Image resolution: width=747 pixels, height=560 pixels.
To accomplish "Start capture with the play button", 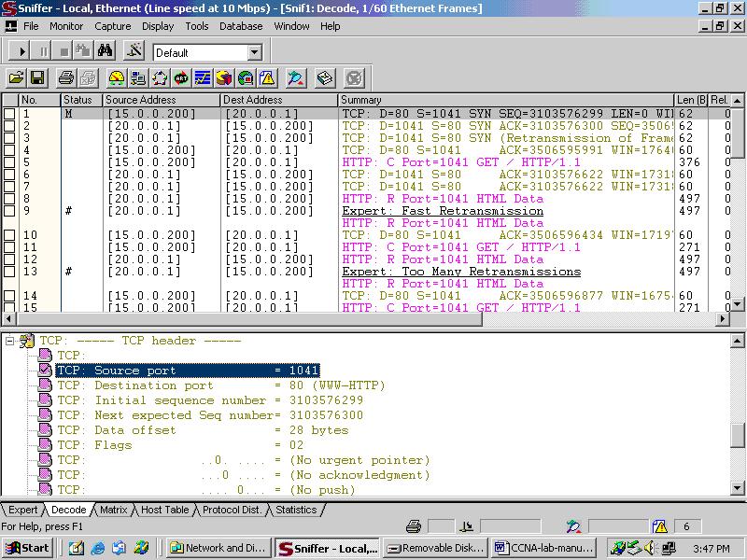I will [21, 51].
